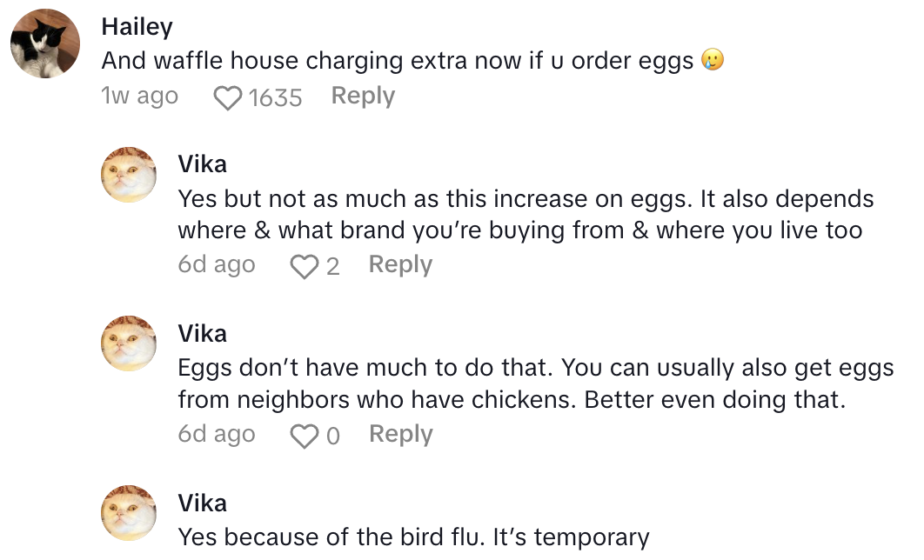Like Hailey's waffle house comment
This screenshot has width=924, height=560.
227,97
